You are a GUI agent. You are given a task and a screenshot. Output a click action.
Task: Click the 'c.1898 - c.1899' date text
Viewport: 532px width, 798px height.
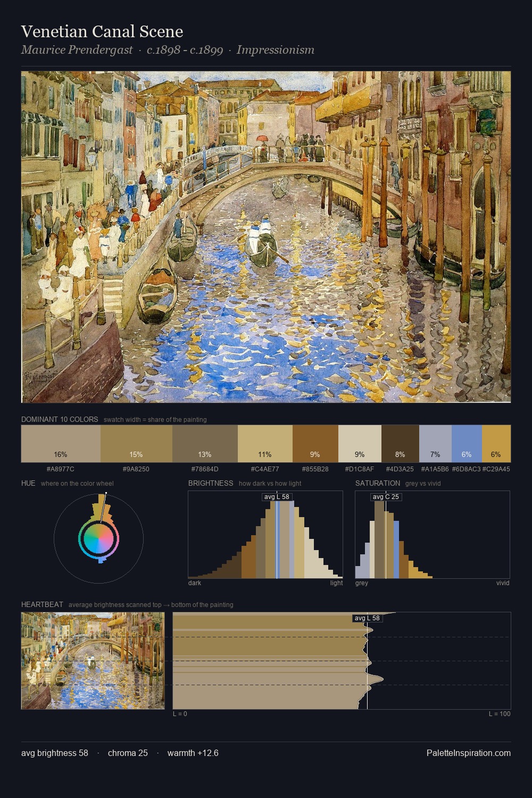point(185,50)
